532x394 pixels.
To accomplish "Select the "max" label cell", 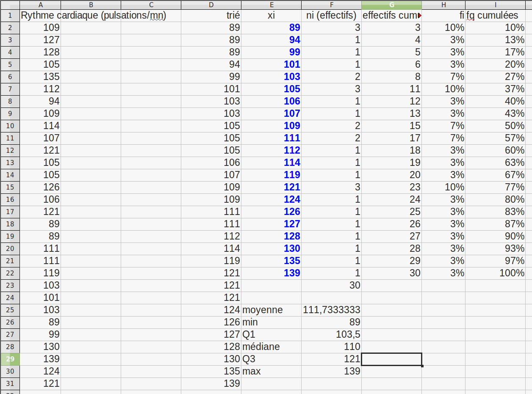I will pos(271,372).
